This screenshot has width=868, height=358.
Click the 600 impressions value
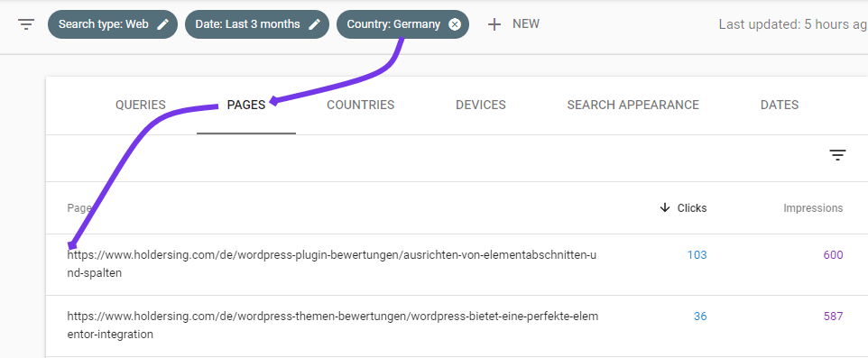tap(833, 255)
